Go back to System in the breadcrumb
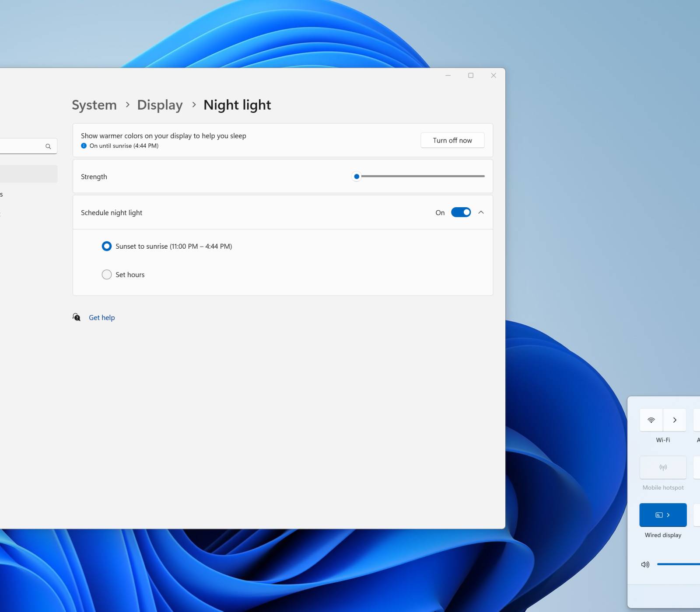The height and width of the screenshot is (612, 700). (x=94, y=105)
